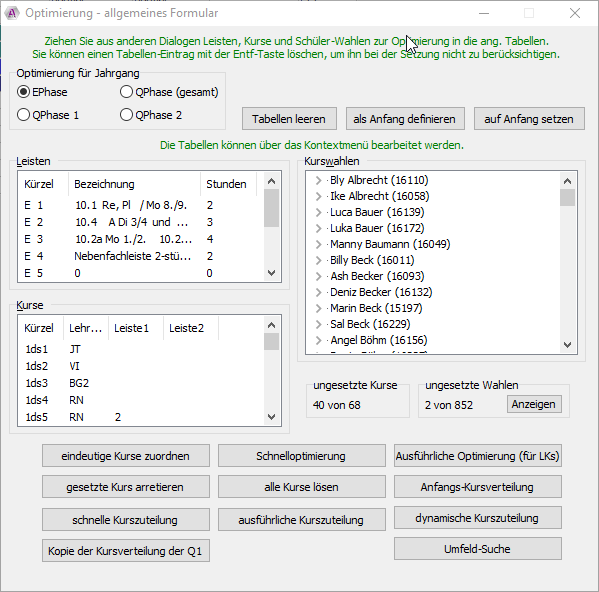
Task: Click Bezeichnung column header in Leisten
Action: pyautogui.click(x=134, y=184)
